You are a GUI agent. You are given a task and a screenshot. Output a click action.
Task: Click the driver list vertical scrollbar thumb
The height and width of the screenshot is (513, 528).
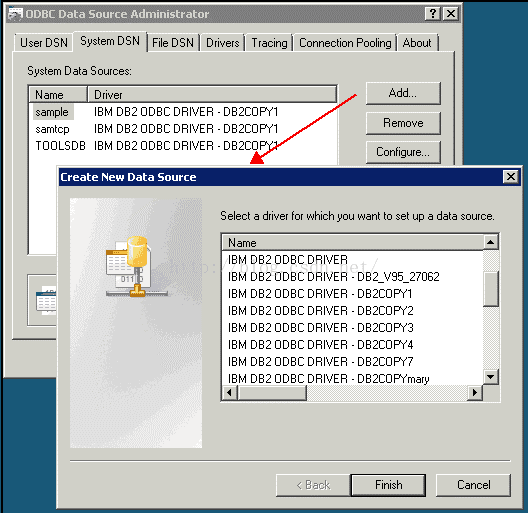pos(491,289)
